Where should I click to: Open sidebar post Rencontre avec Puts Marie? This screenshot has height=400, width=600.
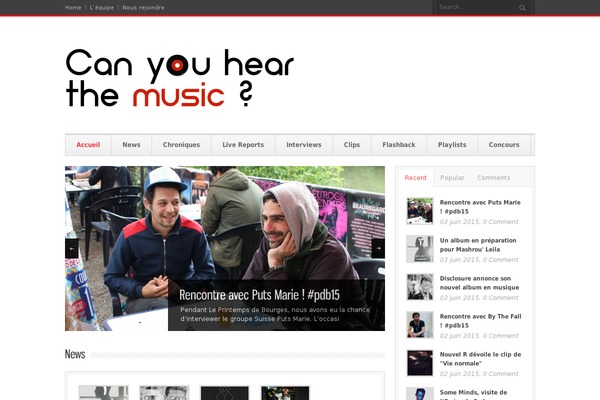(x=480, y=207)
